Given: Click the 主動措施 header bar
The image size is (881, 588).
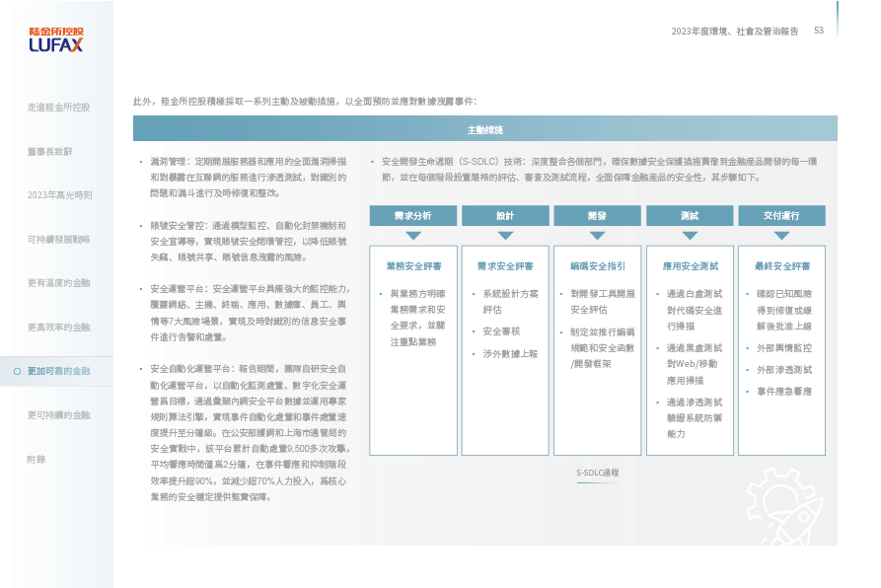Looking at the screenshot, I should (x=484, y=129).
